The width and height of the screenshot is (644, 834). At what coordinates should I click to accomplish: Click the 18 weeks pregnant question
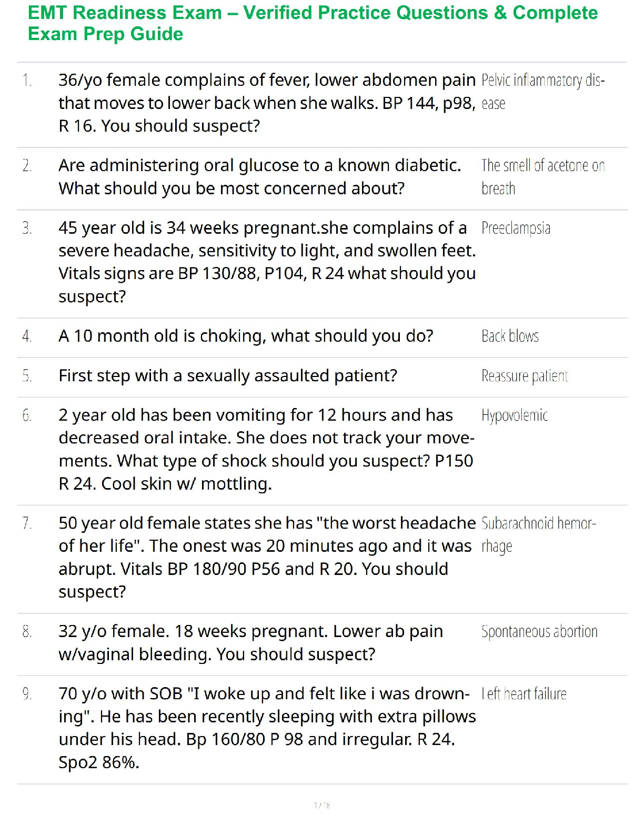point(250,642)
